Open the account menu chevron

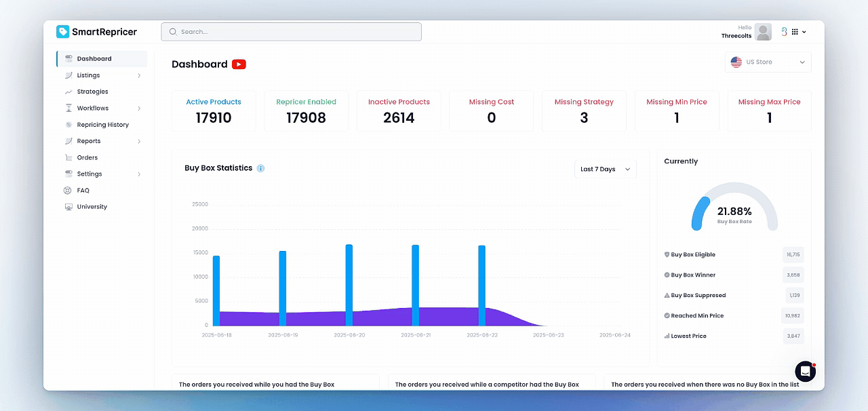[x=804, y=32]
